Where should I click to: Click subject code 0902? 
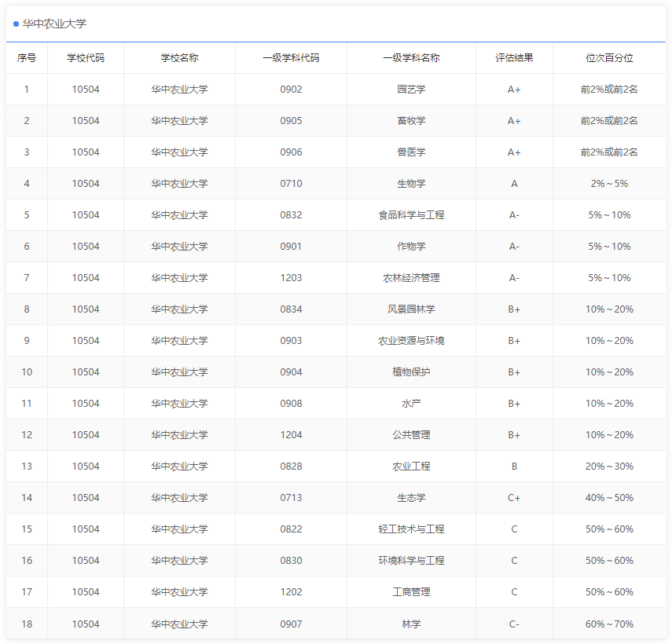(x=291, y=89)
